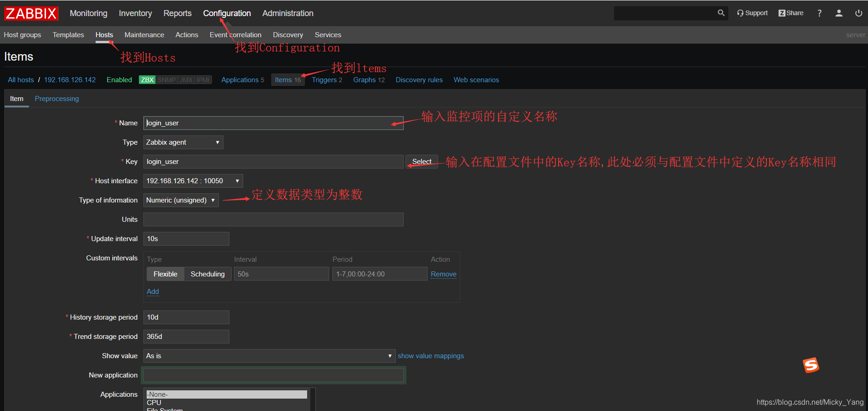Open the help question mark icon
Screen dimensions: 868x411
(819, 13)
